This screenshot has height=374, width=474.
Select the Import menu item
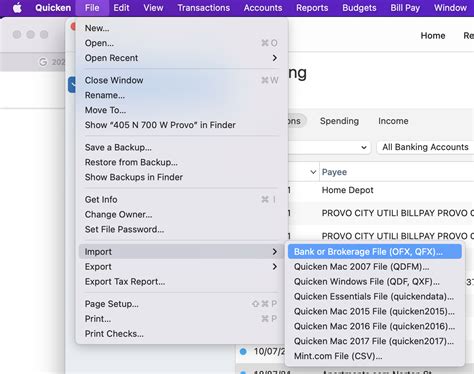click(182, 252)
